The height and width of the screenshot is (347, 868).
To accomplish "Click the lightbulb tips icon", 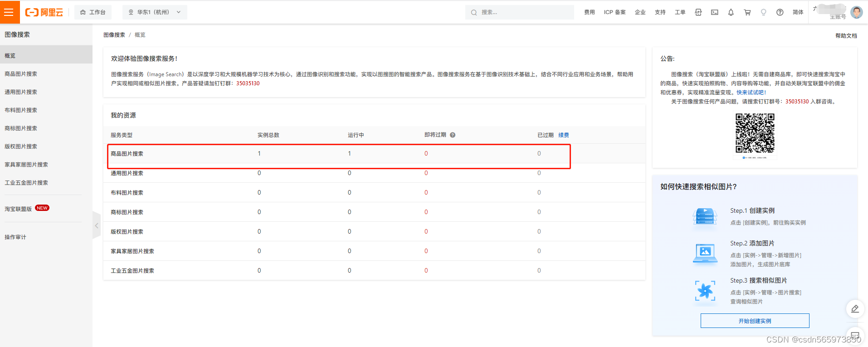I will click(764, 12).
